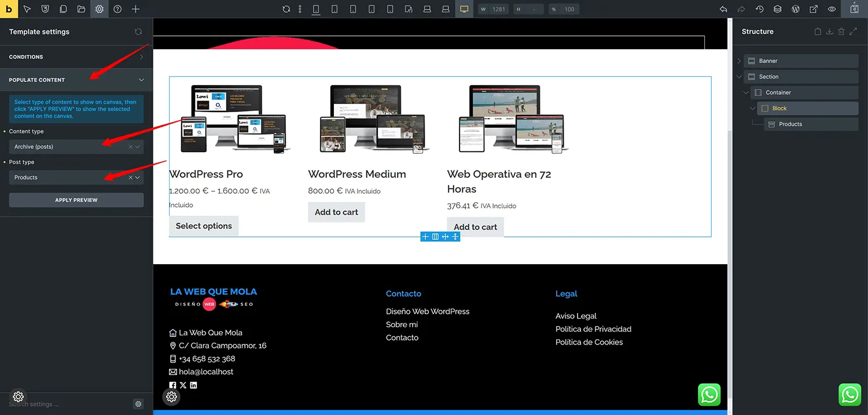Click the pages icon in top toolbar
This screenshot has height=415, width=868.
point(63,9)
